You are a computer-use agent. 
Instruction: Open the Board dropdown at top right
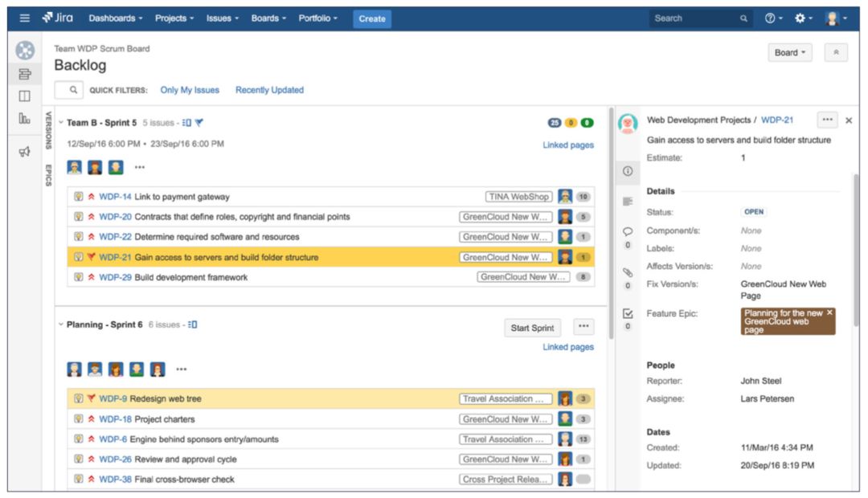788,51
